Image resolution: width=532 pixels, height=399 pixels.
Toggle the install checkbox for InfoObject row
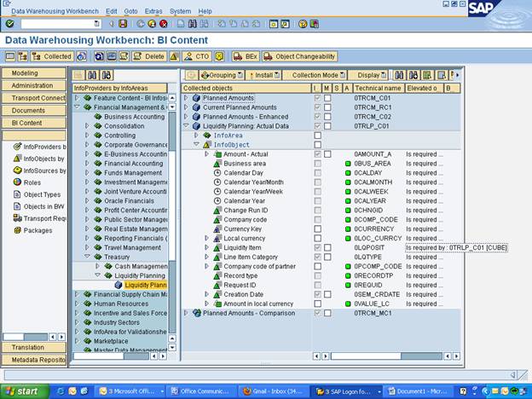pos(317,145)
